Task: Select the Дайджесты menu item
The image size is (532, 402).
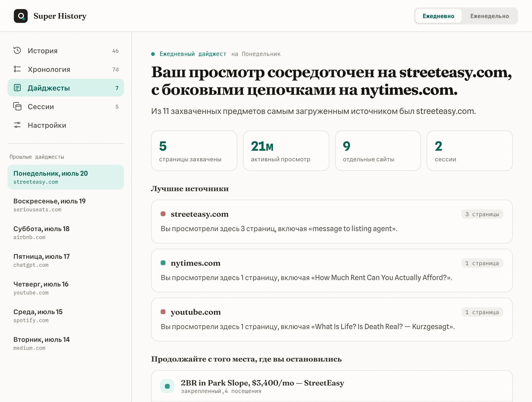Action: [x=66, y=88]
